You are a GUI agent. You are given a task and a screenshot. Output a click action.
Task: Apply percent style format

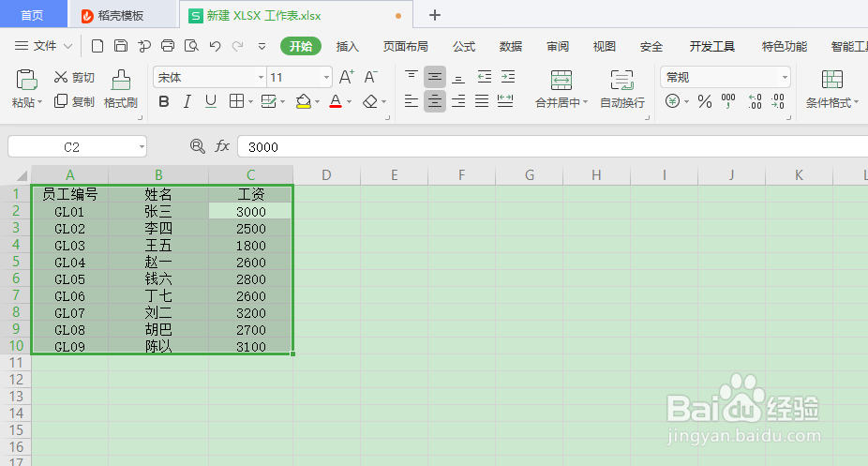click(705, 101)
